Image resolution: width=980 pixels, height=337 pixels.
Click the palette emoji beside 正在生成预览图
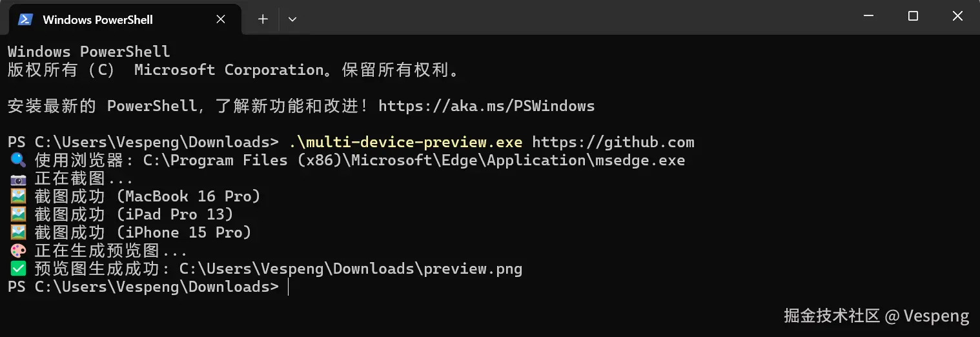tap(18, 250)
